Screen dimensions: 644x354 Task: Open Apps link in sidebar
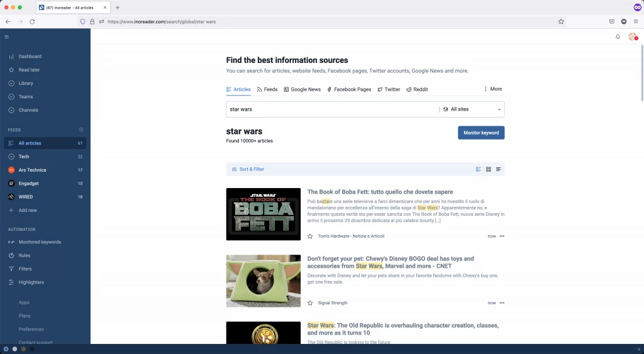tap(24, 302)
